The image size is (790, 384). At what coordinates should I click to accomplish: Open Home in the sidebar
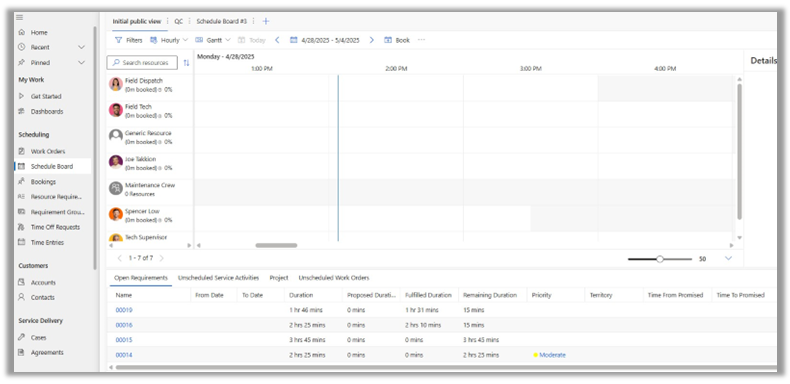coord(39,32)
